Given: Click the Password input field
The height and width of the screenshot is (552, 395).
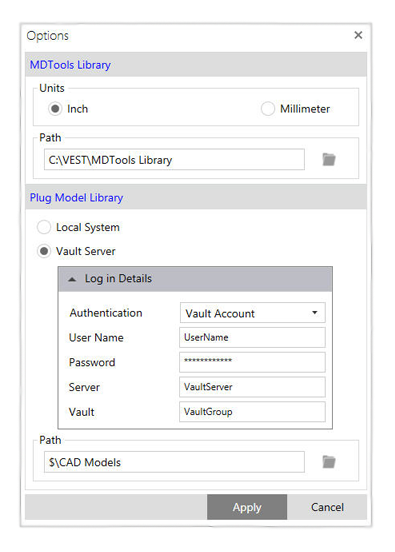Looking at the screenshot, I should tap(252, 362).
